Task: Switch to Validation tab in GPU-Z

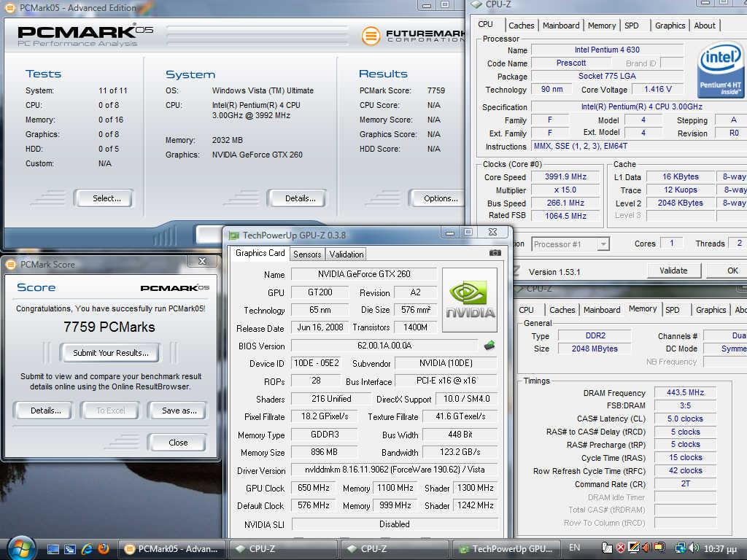Action: [x=347, y=254]
